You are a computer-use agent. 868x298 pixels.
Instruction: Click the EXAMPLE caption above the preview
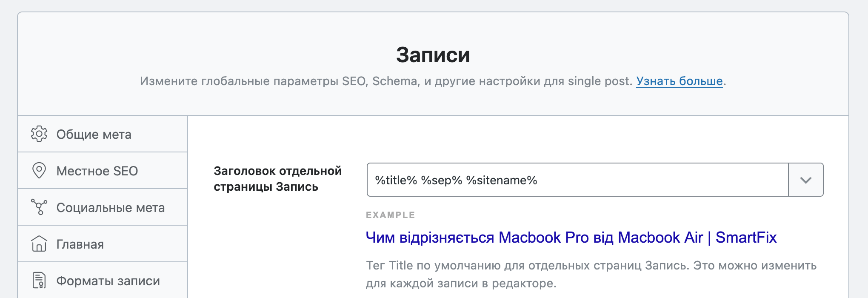pyautogui.click(x=391, y=215)
